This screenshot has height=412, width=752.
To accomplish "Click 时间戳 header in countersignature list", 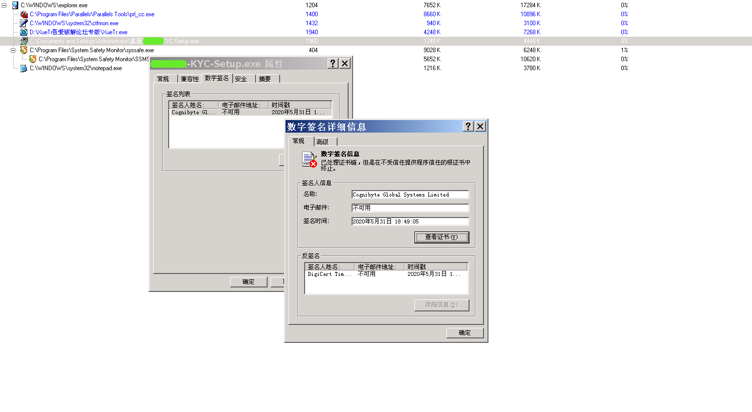I will pyautogui.click(x=435, y=267).
